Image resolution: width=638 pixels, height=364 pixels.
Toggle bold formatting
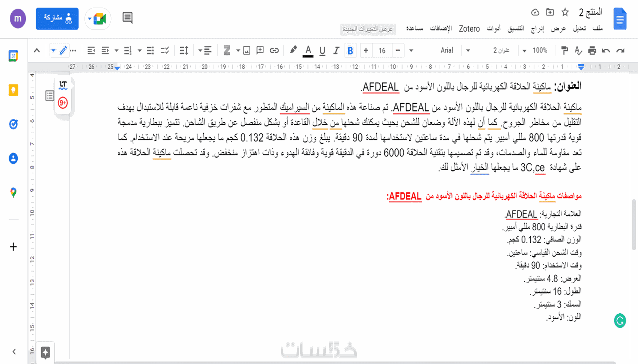[x=350, y=50]
